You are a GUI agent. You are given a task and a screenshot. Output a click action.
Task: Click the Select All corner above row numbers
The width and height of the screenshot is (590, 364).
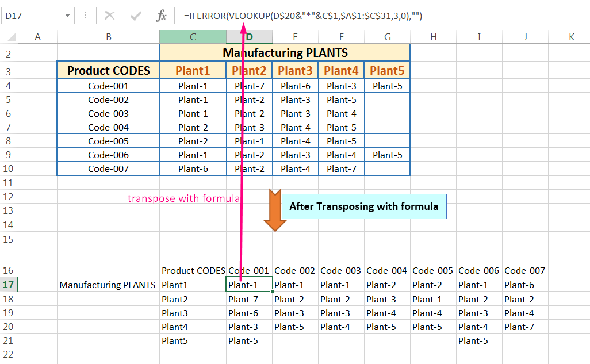9,36
